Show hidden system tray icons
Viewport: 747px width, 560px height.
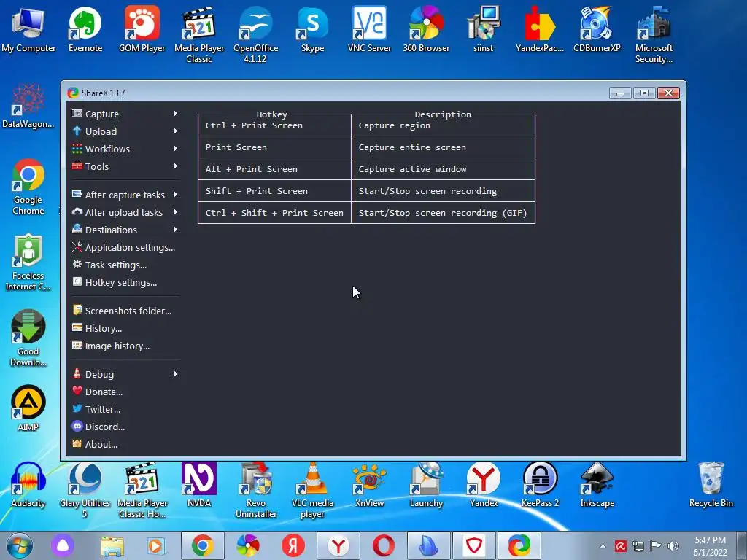[x=603, y=546]
